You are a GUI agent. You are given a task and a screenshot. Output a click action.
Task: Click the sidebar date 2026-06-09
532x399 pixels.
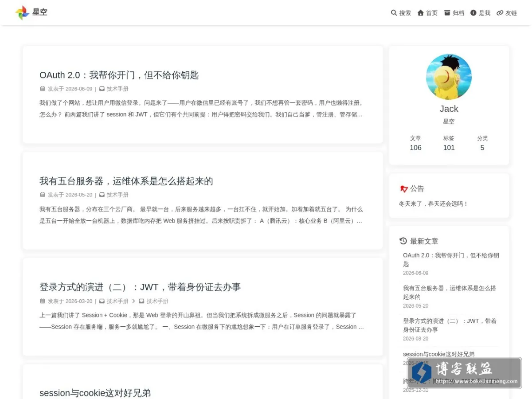[x=415, y=273]
